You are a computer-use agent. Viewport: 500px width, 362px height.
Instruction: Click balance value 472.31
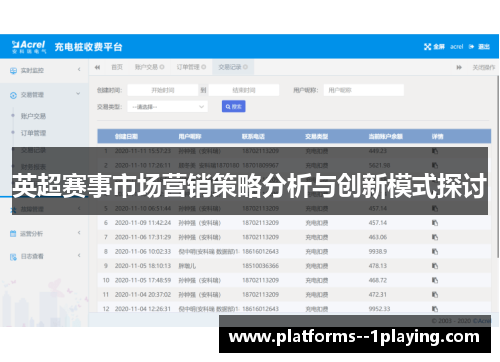tap(378, 295)
